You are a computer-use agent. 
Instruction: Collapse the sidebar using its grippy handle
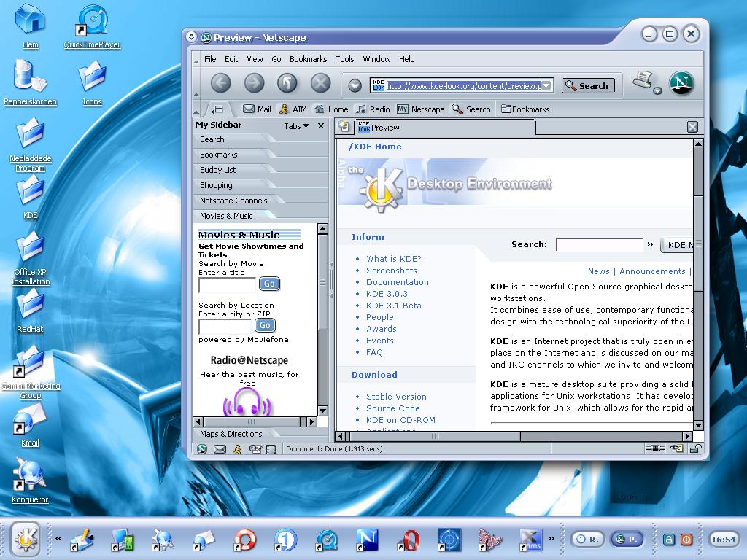331,281
